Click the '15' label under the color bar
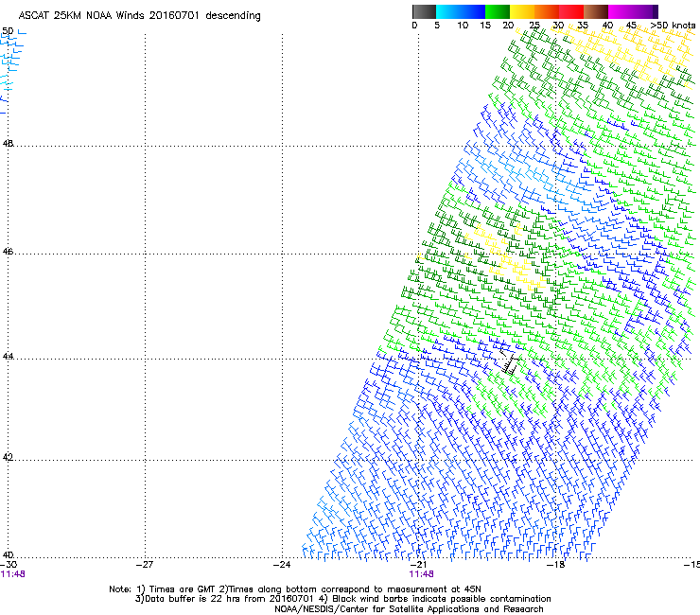This screenshot has height=615, width=700. coord(485,26)
